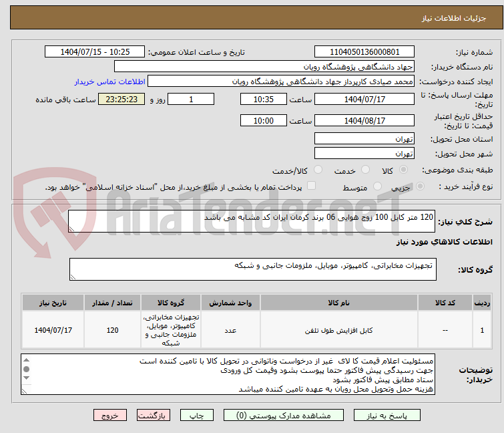The image size is (504, 433).
Task: Click the گروه کالا text area
Action: point(252,269)
